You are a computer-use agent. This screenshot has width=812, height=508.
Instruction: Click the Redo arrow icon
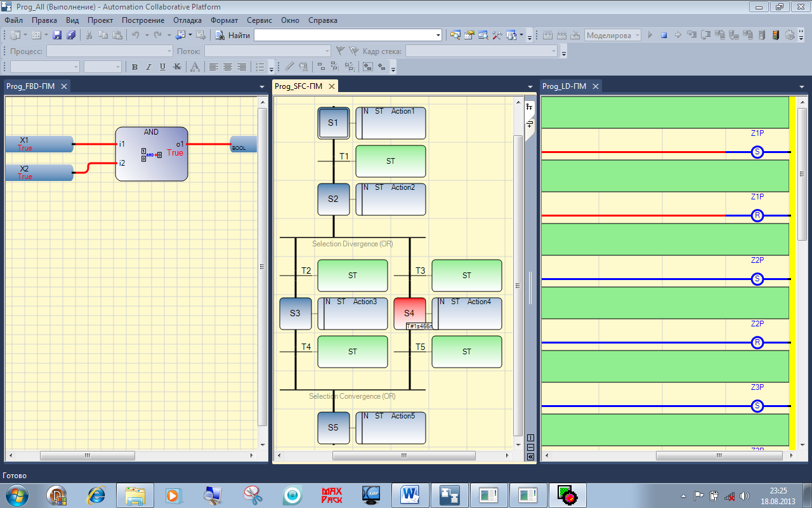coord(158,36)
